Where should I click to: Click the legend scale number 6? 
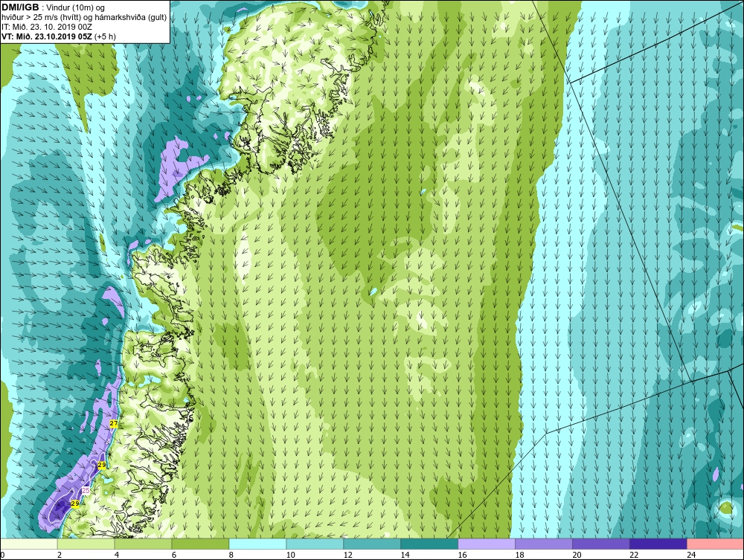[x=173, y=555]
